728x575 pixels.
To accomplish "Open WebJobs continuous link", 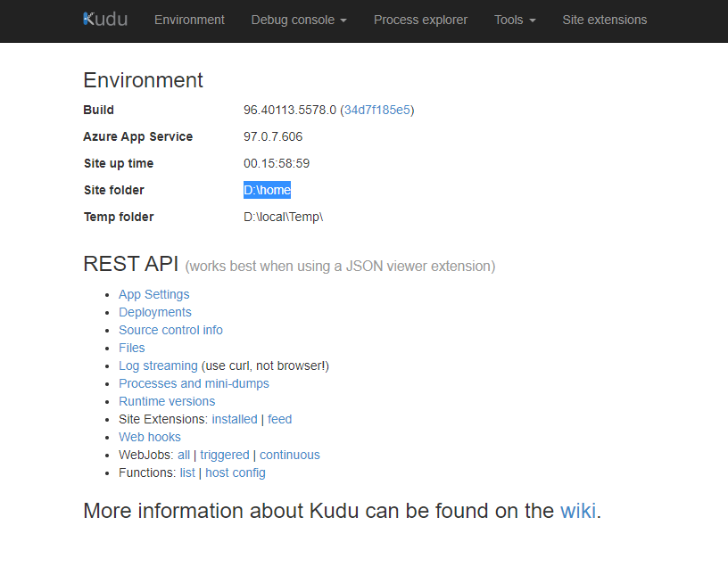I will coord(290,455).
